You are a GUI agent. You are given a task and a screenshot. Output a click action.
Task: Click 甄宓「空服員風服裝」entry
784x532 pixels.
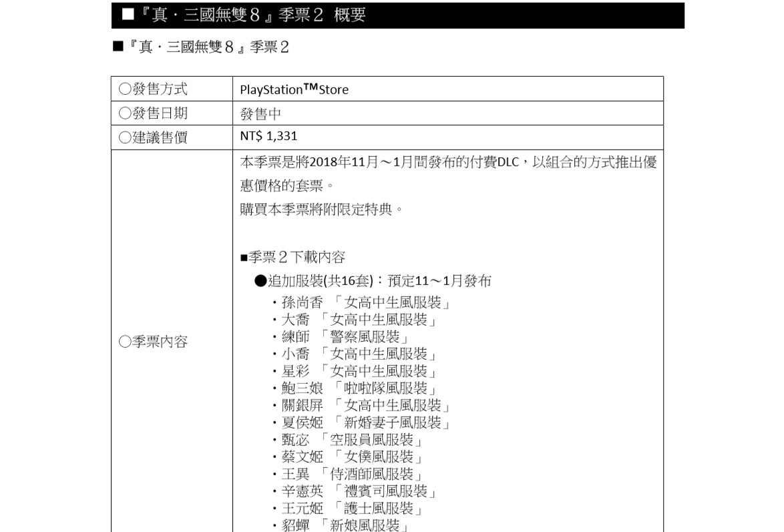click(x=347, y=439)
